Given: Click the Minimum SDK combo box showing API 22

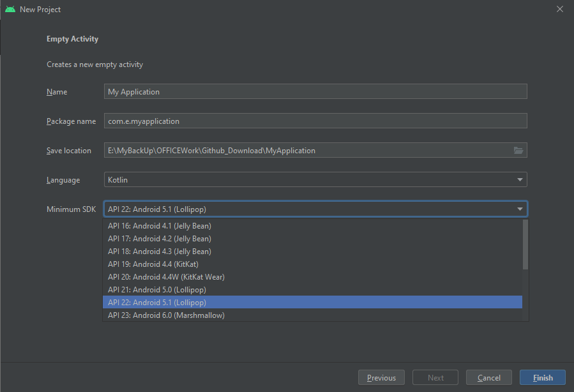Looking at the screenshot, I should [315, 209].
